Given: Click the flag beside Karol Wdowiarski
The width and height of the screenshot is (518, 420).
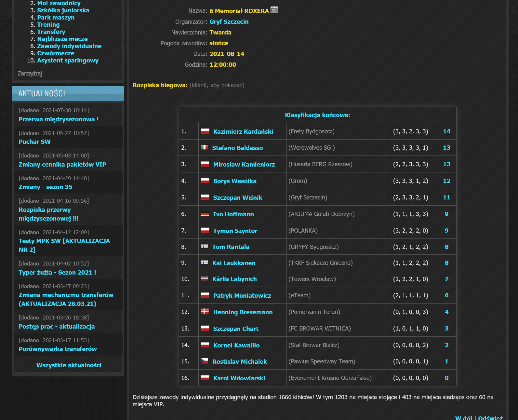Looking at the screenshot, I should click(205, 378).
